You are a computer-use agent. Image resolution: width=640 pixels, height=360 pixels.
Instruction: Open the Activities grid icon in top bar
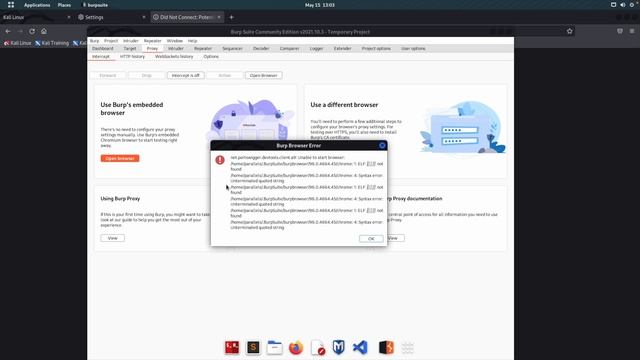[11, 5]
